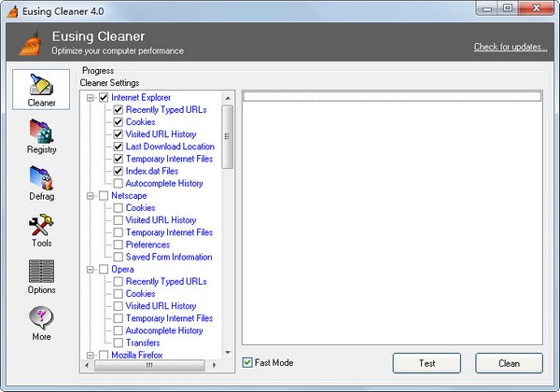Check Temporary Internet Files under Opera
560x392 pixels.
click(119, 318)
